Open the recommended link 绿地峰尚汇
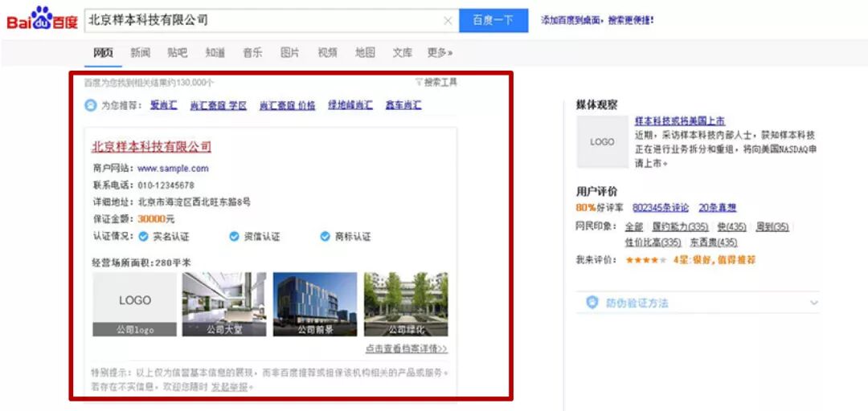Image resolution: width=868 pixels, height=411 pixels. click(x=350, y=105)
